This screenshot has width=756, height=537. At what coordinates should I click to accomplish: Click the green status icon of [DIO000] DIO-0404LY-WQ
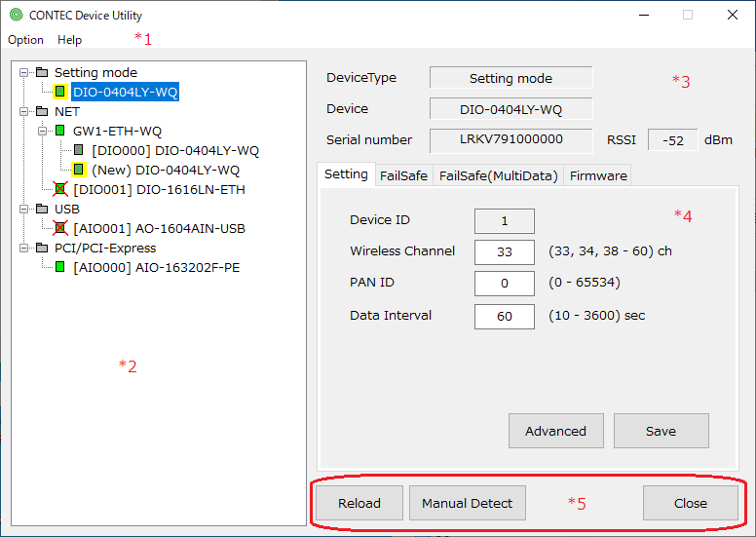tap(79, 150)
